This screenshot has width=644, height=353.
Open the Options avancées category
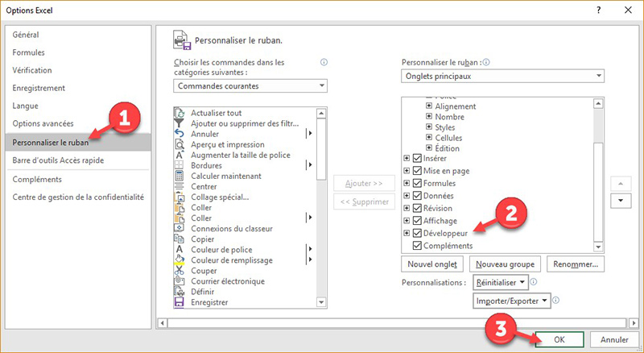pyautogui.click(x=78, y=123)
